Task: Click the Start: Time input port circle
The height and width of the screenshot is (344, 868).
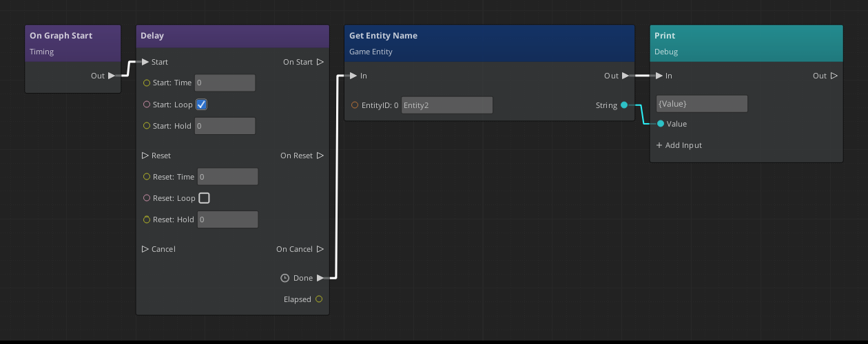Action: (146, 83)
